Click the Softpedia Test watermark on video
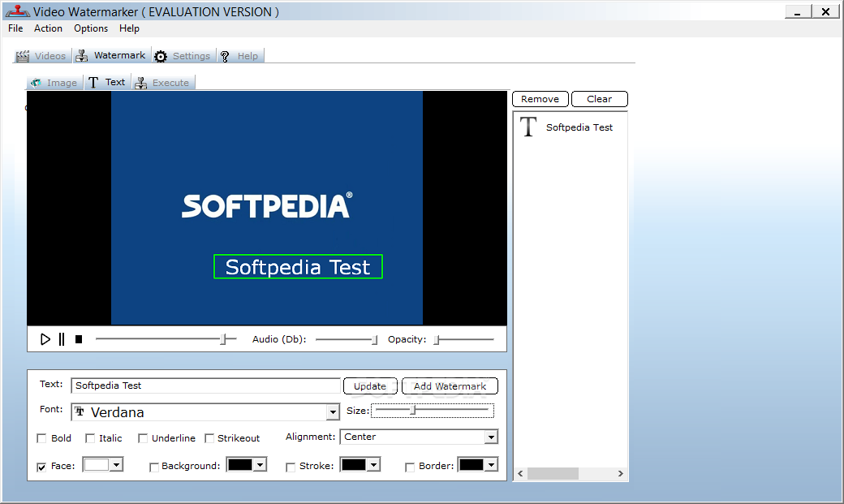Viewport: 844px width, 504px height. point(298,266)
